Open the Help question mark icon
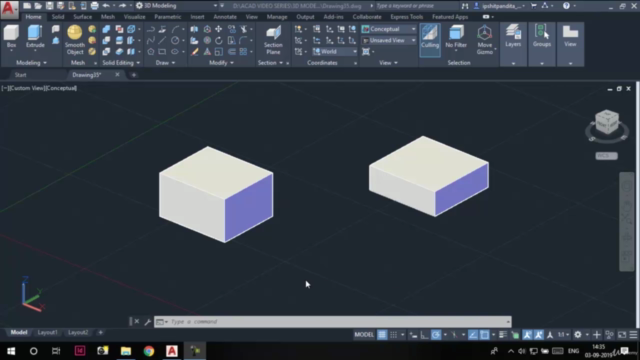 point(566,6)
